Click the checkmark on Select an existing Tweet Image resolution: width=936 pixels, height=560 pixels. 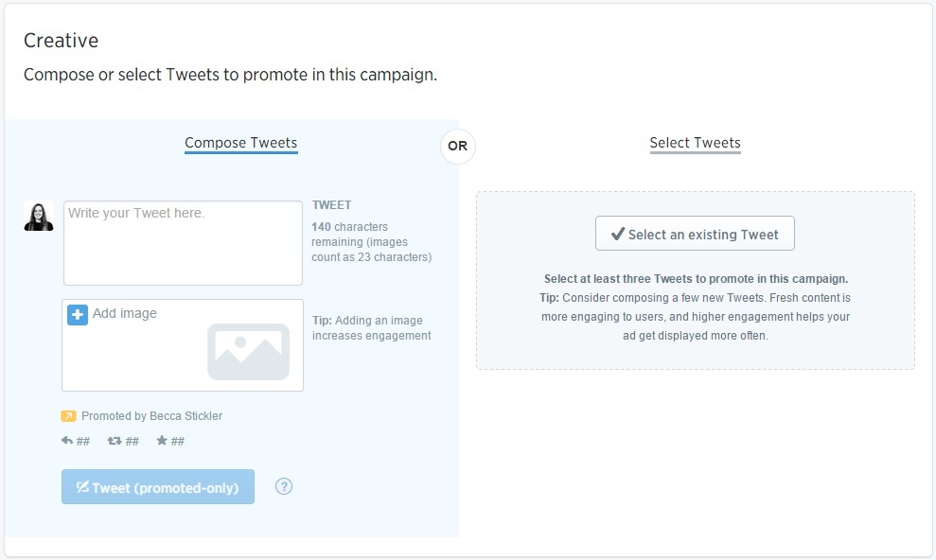618,234
